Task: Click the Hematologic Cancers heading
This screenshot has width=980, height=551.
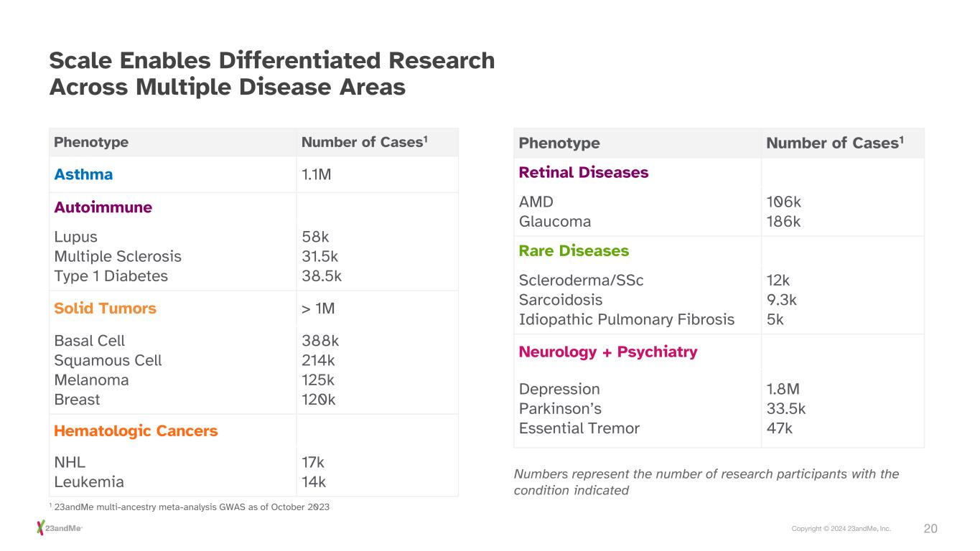Action: pos(136,431)
